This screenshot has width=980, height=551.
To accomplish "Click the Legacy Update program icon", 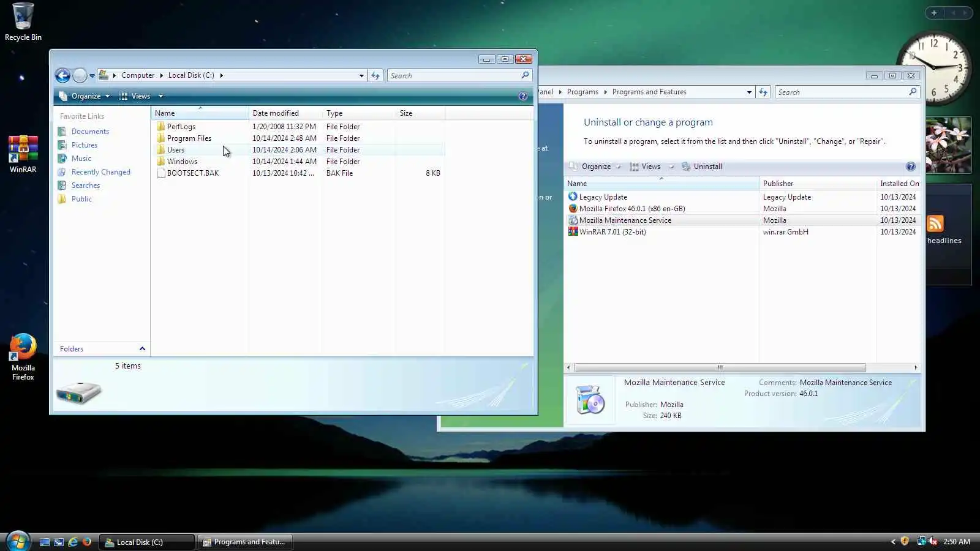I will [573, 197].
